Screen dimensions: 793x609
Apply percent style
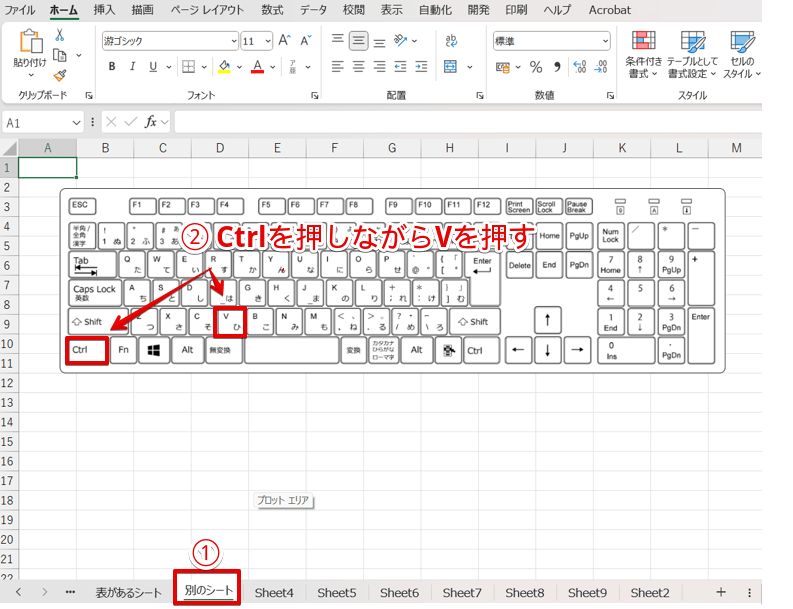(536, 67)
